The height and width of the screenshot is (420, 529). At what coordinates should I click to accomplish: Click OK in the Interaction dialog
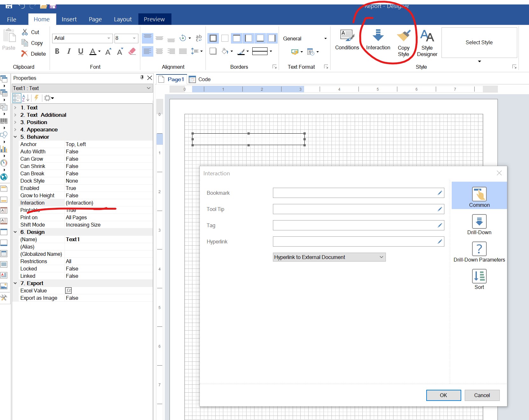click(443, 395)
